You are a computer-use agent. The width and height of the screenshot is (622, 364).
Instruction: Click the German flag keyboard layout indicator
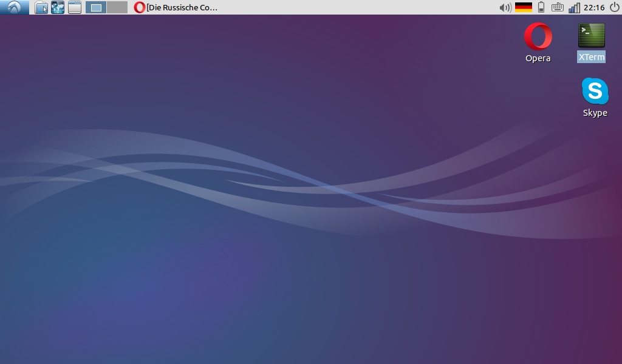tap(523, 7)
